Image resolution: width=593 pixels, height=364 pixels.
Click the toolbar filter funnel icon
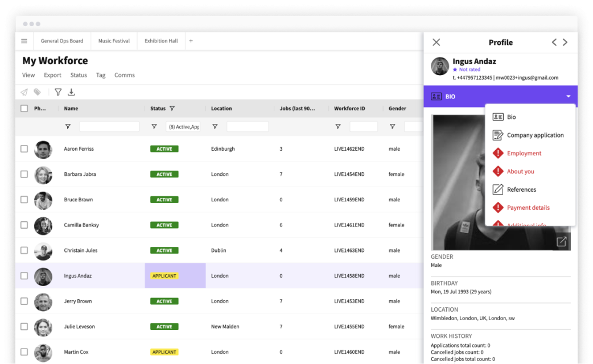pos(57,92)
